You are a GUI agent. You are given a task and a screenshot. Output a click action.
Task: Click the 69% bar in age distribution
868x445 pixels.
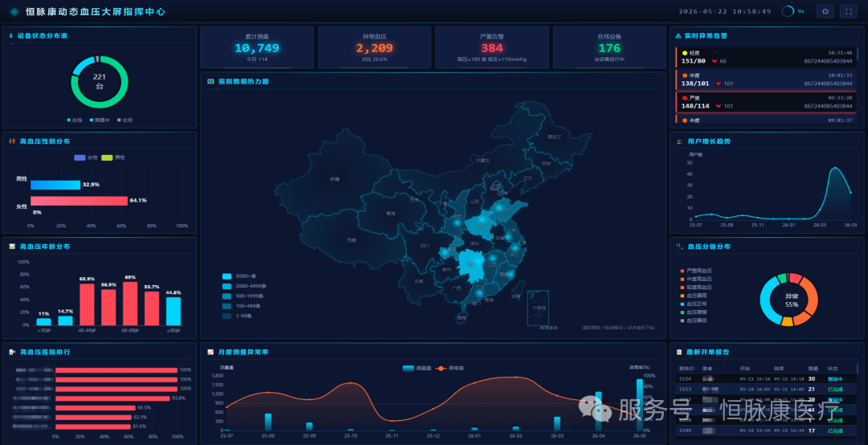pyautogui.click(x=130, y=304)
